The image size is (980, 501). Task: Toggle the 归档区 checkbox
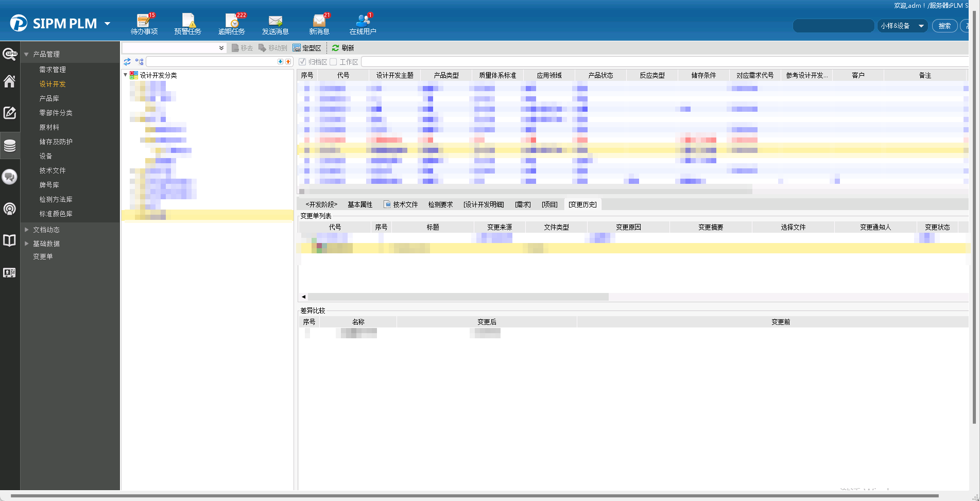[x=302, y=62]
